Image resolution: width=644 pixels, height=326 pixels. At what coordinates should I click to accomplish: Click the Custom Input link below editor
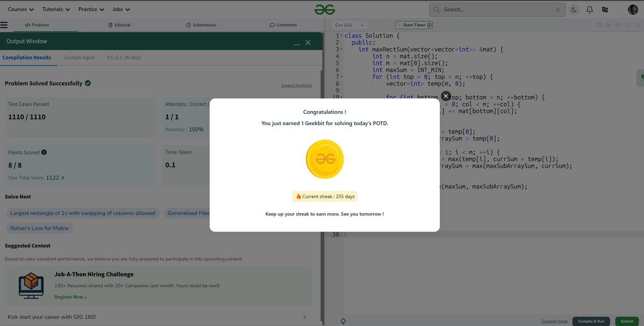[x=554, y=321]
